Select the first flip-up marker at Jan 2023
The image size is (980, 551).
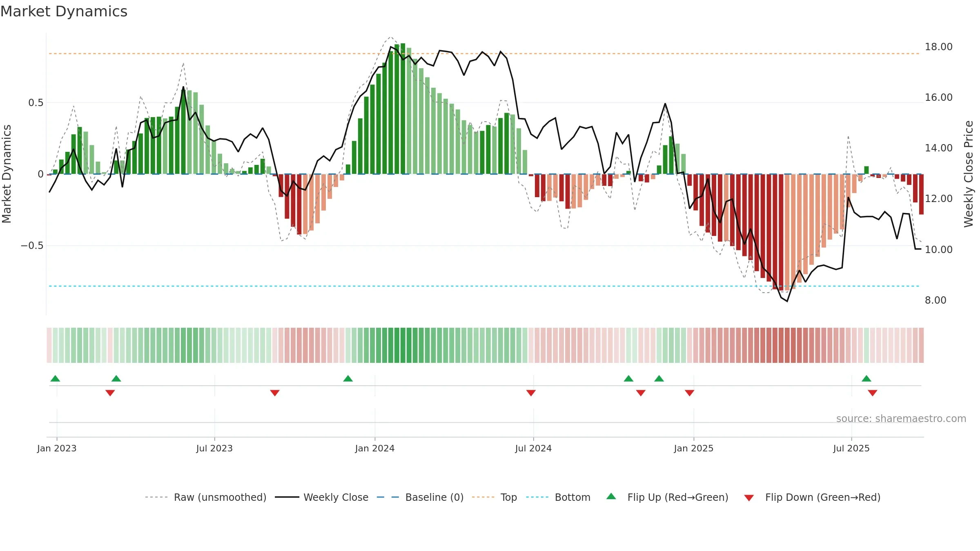pyautogui.click(x=55, y=378)
